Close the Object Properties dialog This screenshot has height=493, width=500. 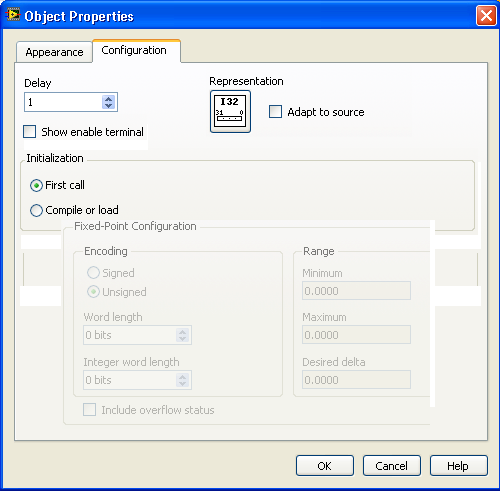pos(486,16)
